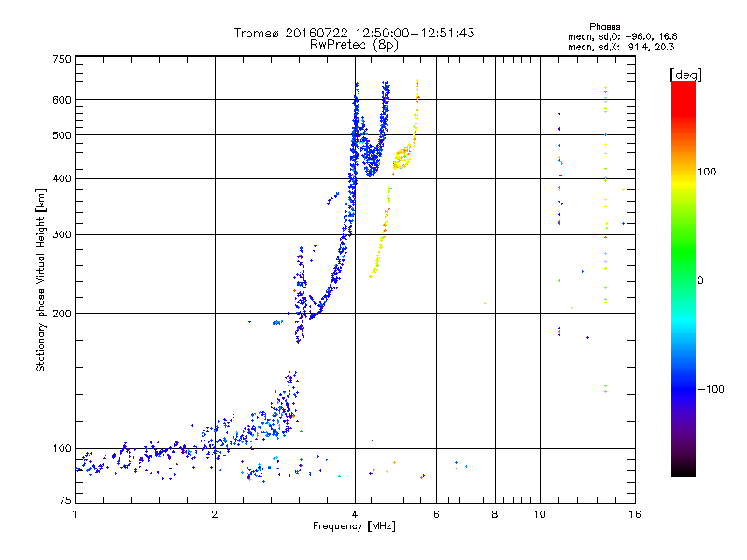Click y-axis tick label "400"
Screen dimensions: 747x560
tap(62, 178)
